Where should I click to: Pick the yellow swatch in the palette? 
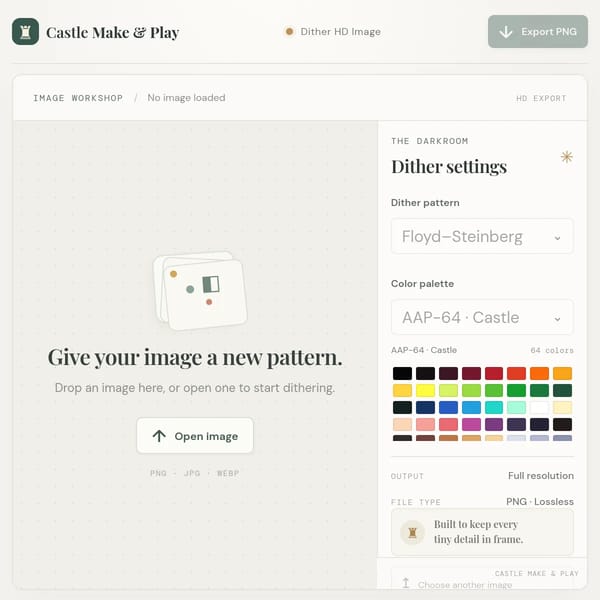425,390
